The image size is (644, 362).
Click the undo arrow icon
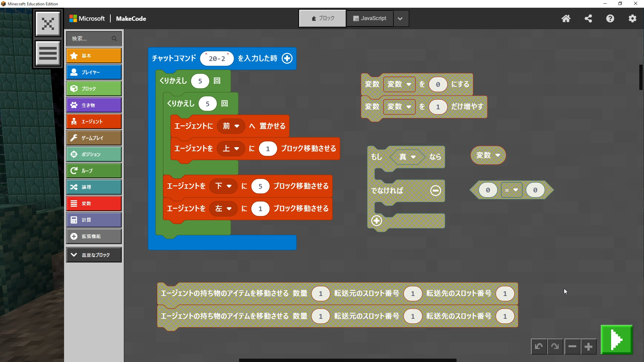tap(539, 347)
